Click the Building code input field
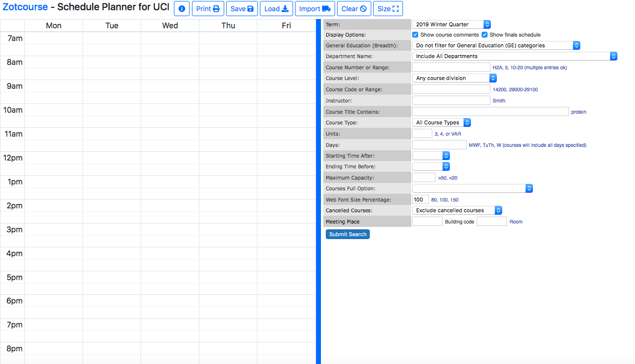 pyautogui.click(x=427, y=222)
